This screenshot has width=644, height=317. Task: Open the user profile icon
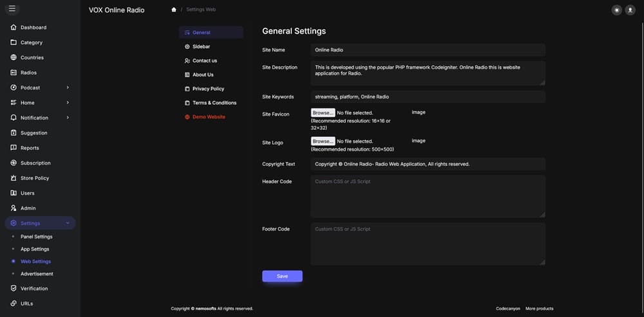click(x=630, y=10)
